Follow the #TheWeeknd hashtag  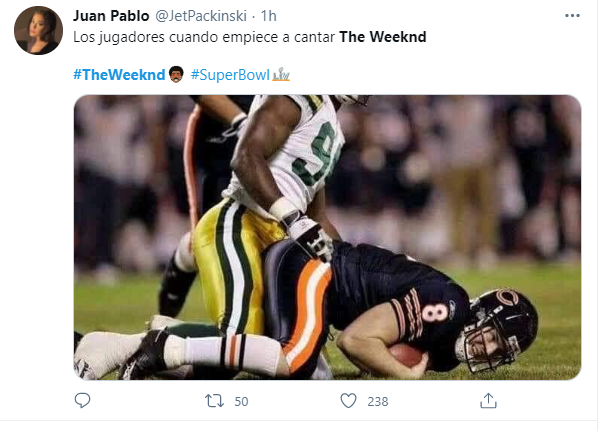pos(118,75)
